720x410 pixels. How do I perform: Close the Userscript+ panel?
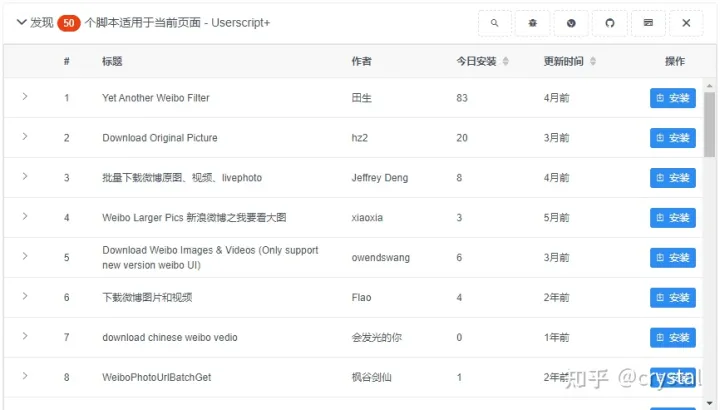pyautogui.click(x=686, y=23)
